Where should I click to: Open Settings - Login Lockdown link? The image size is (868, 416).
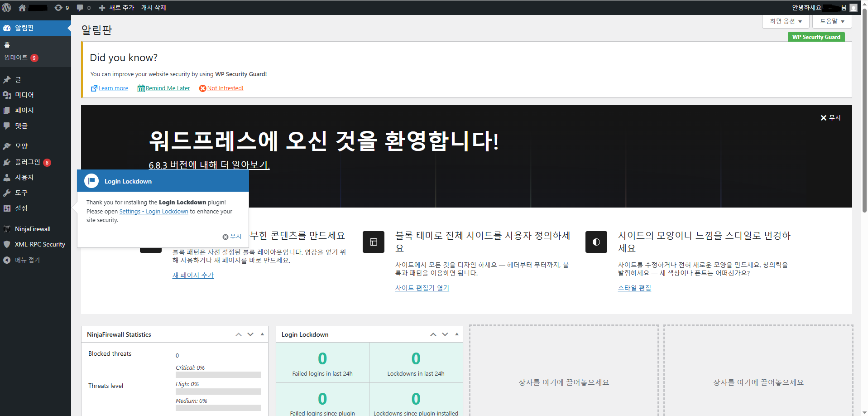(153, 212)
